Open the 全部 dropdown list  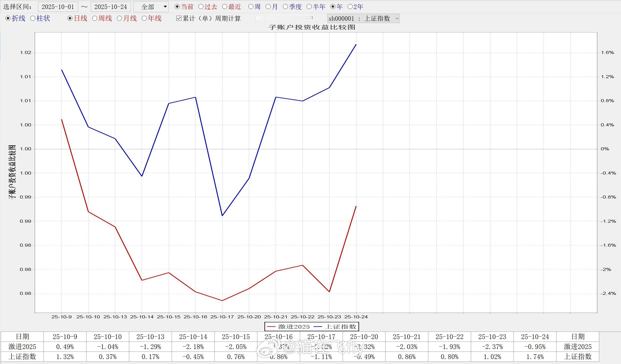(x=151, y=7)
